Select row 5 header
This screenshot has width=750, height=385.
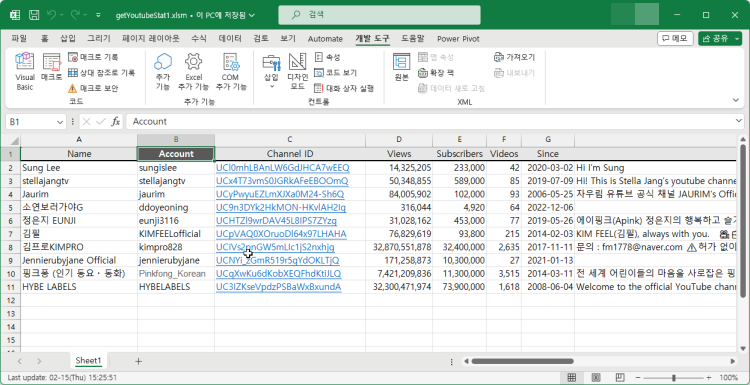click(x=11, y=208)
